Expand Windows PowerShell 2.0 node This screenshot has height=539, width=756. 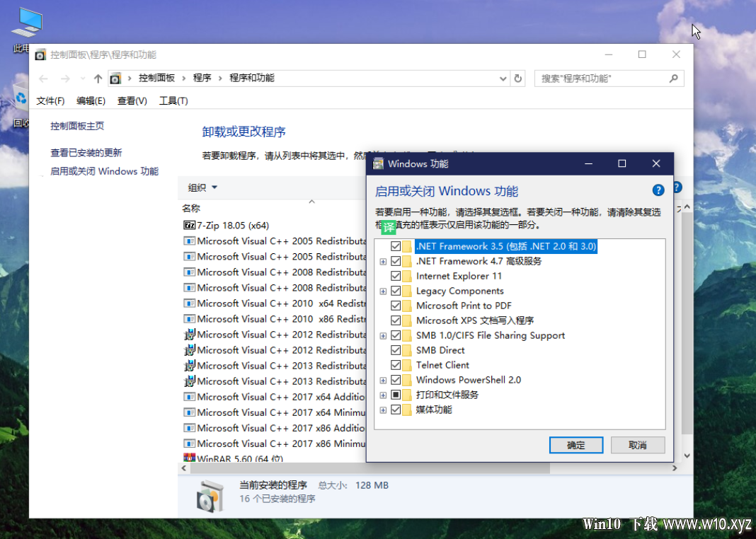pyautogui.click(x=383, y=381)
